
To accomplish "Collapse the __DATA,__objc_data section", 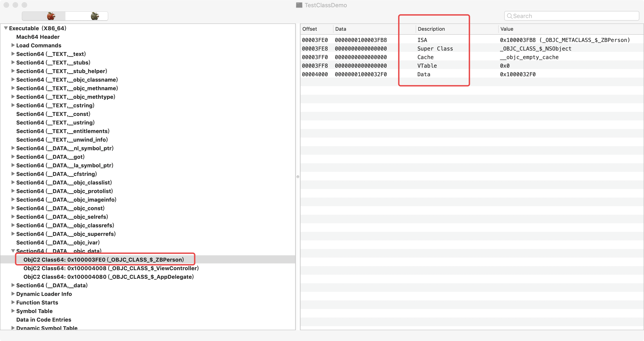I will (x=13, y=251).
